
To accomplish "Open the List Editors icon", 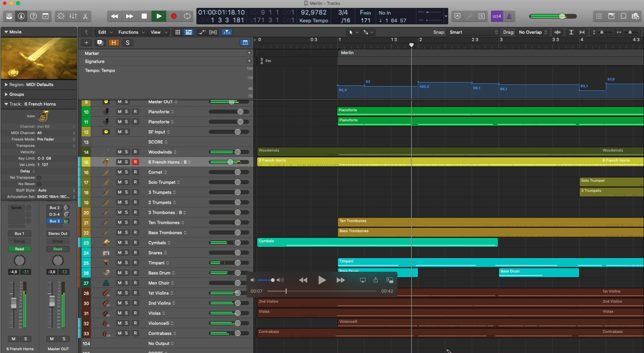I will coord(599,16).
